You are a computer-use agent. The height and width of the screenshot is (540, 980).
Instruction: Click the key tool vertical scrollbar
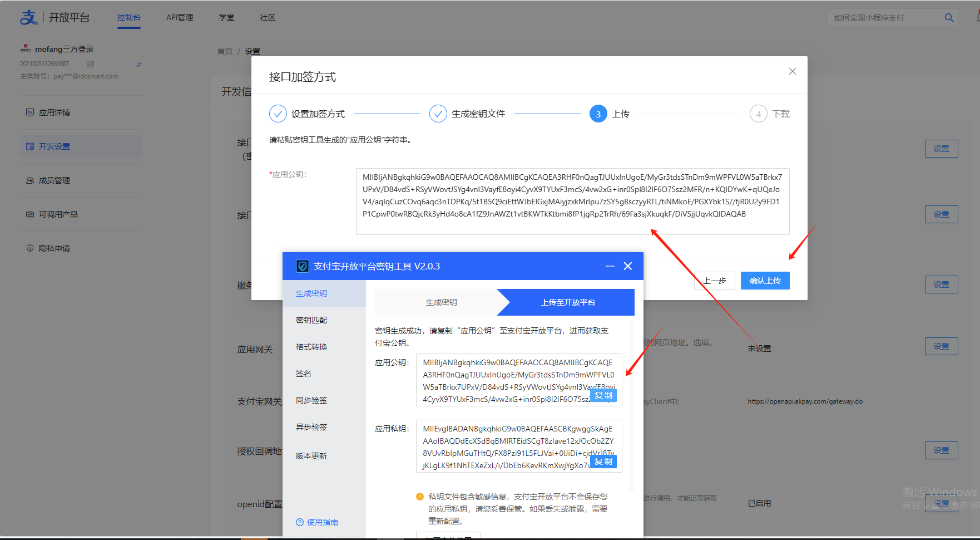632,406
